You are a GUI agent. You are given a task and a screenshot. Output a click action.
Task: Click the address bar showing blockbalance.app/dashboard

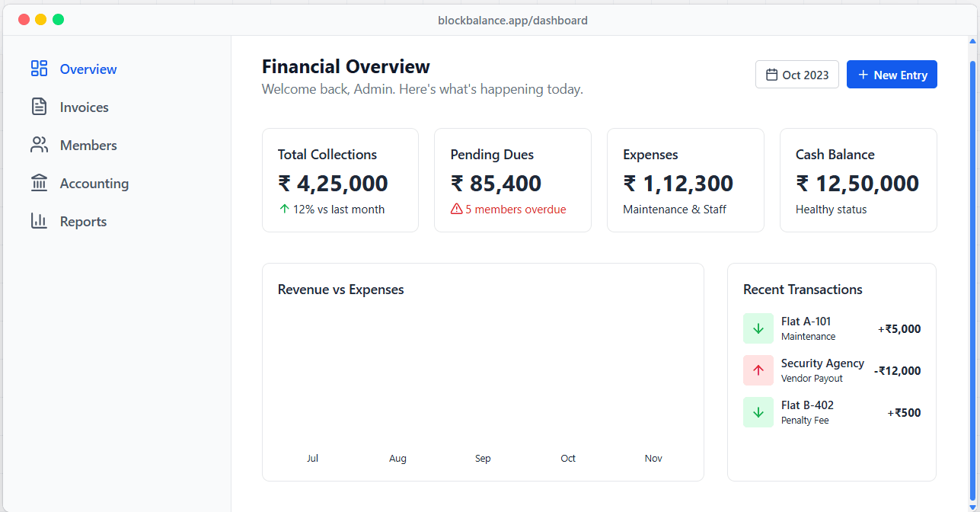pyautogui.click(x=513, y=20)
